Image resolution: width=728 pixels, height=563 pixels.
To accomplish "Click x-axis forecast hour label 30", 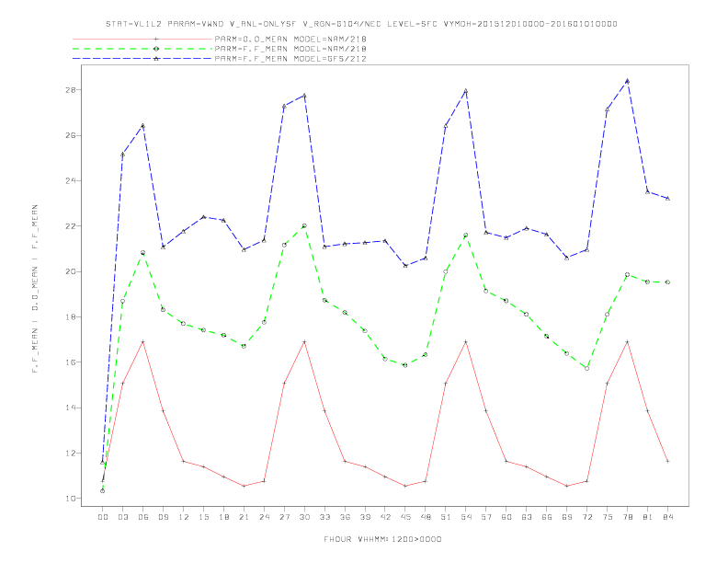I will point(304,517).
